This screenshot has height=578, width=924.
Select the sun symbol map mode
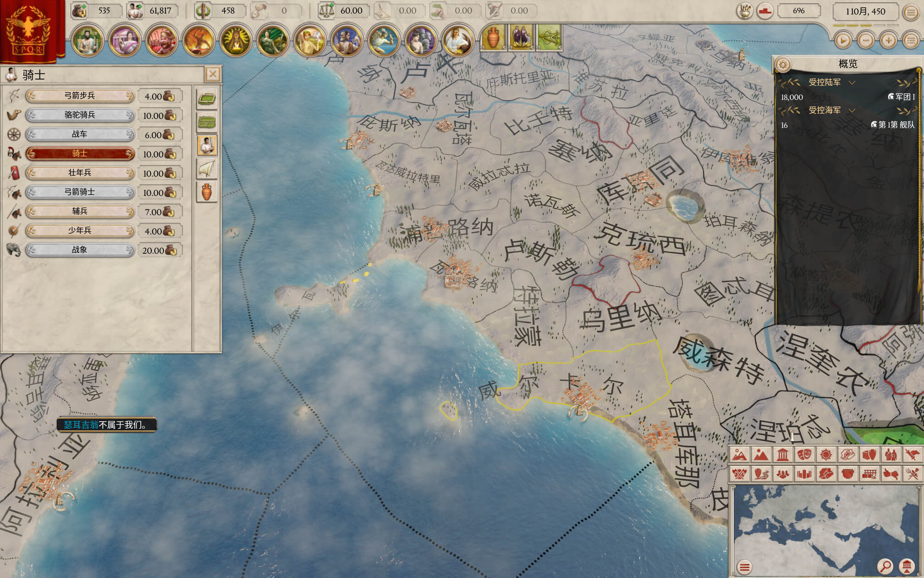(826, 454)
